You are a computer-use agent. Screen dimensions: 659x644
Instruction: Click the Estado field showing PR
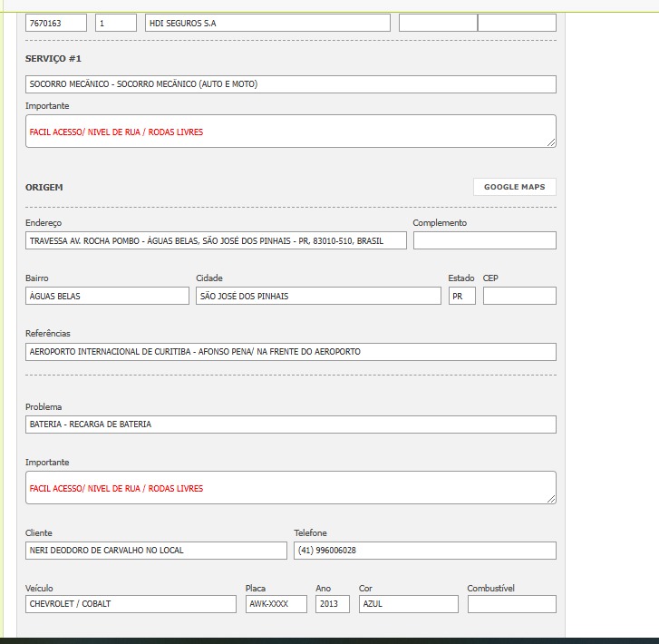coord(461,297)
